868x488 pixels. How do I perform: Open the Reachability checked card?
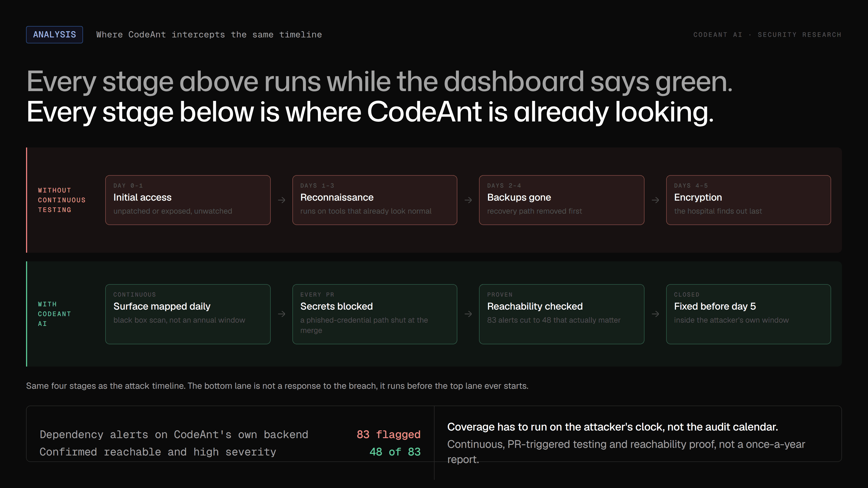click(x=561, y=314)
